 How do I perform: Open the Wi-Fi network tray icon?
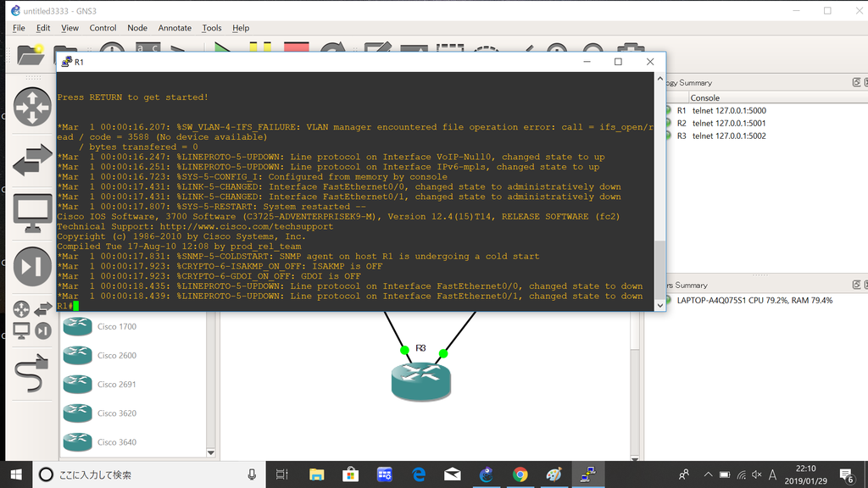[x=741, y=474]
